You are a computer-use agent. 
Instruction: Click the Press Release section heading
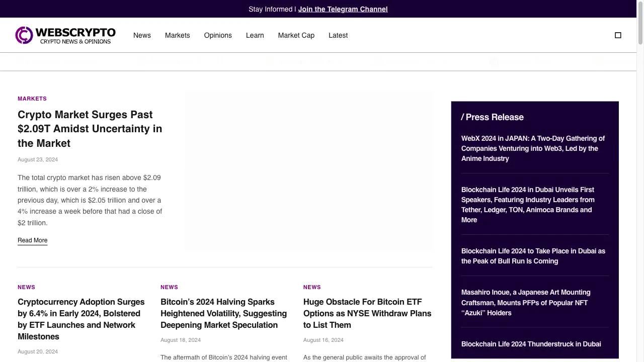tap(493, 117)
